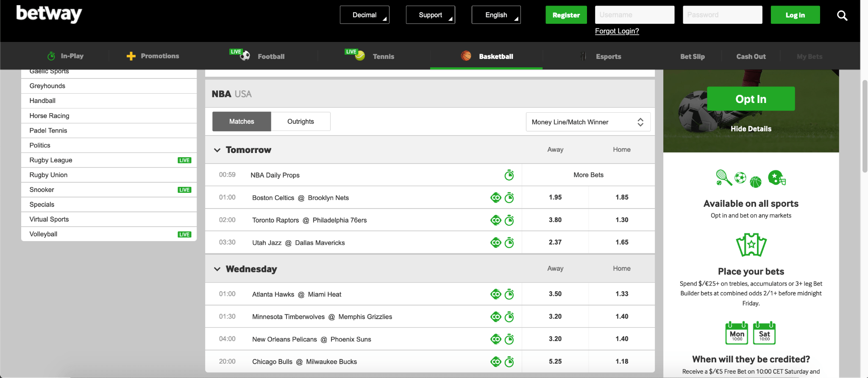Click the Football ball icon
Screen dimensions: 868x378
(245, 56)
